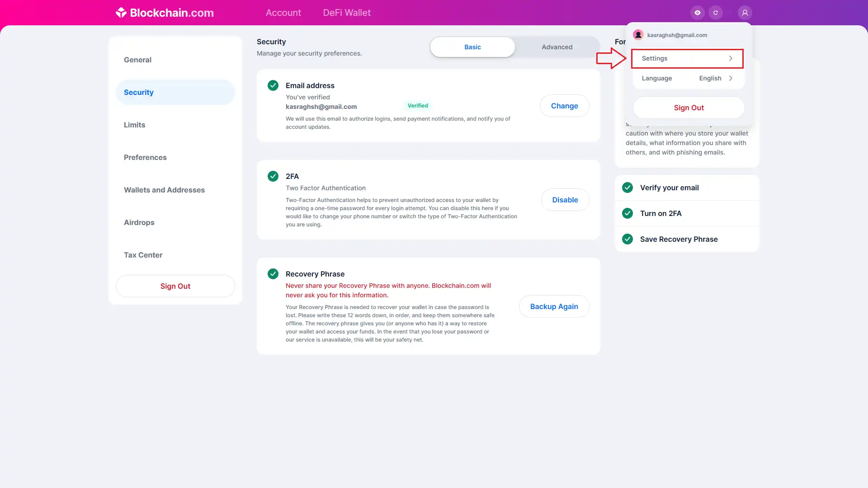Select General in settings sidebar
The width and height of the screenshot is (868, 488).
click(x=175, y=60)
